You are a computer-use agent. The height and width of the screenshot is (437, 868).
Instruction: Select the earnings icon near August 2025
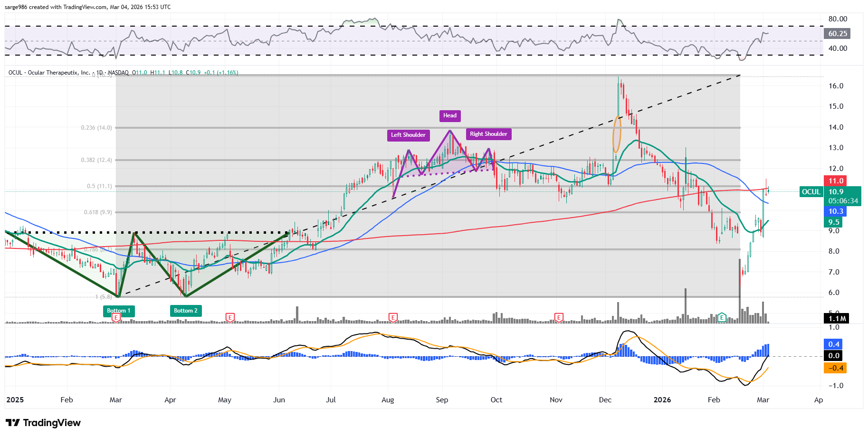(x=393, y=317)
